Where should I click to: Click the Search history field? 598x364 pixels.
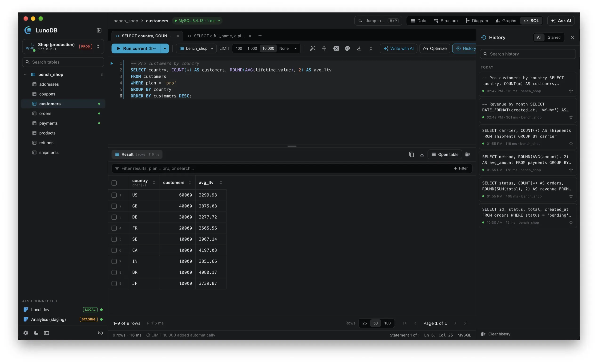tap(528, 54)
